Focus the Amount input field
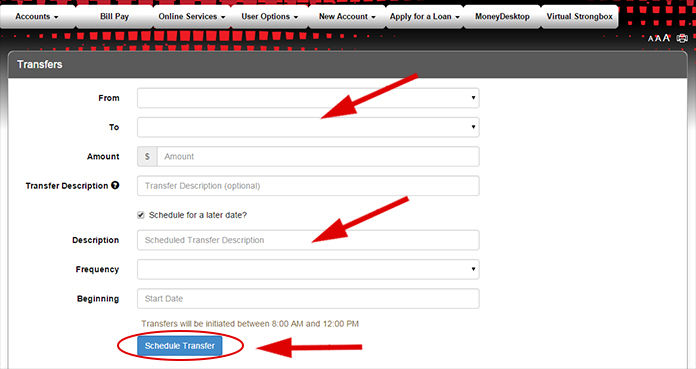 (x=318, y=156)
